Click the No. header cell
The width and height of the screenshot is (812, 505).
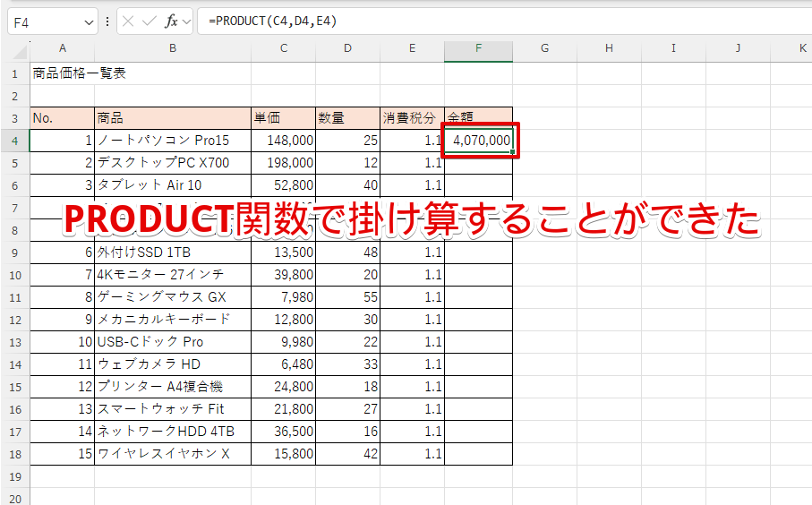(62, 118)
